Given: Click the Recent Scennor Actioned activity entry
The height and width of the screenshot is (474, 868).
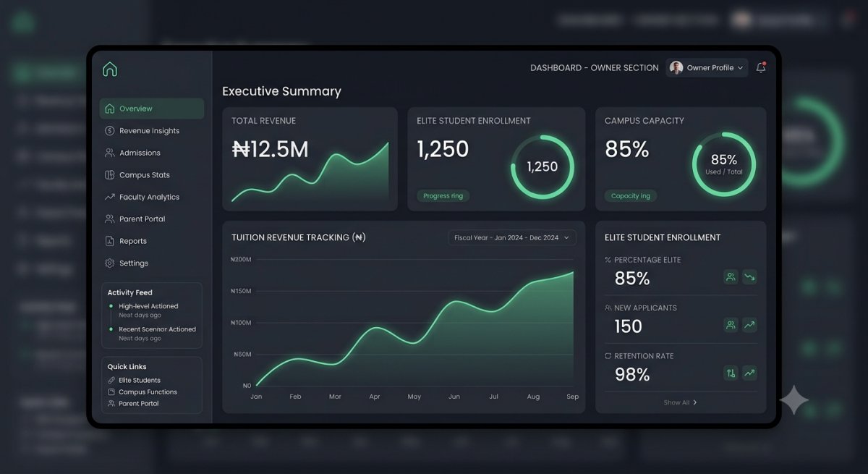Looking at the screenshot, I should [x=153, y=334].
